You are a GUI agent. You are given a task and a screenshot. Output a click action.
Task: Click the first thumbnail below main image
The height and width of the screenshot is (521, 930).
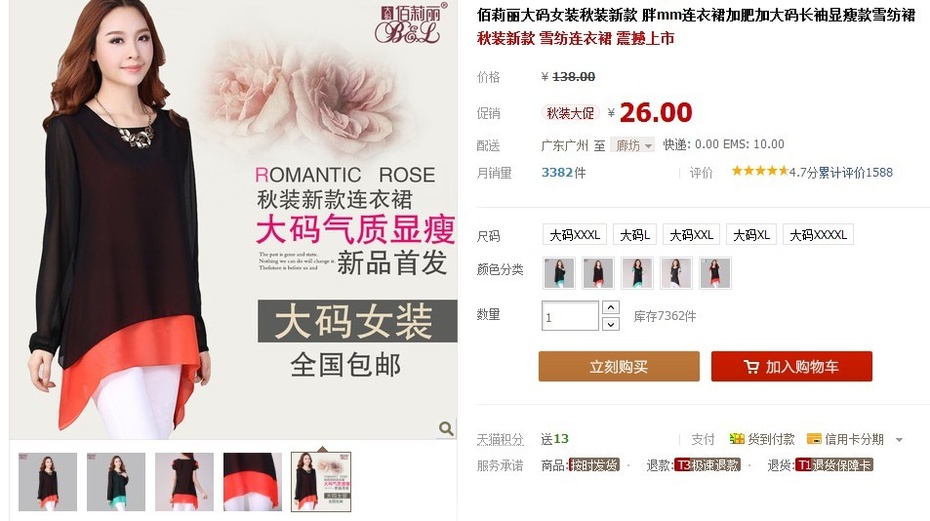[x=47, y=482]
